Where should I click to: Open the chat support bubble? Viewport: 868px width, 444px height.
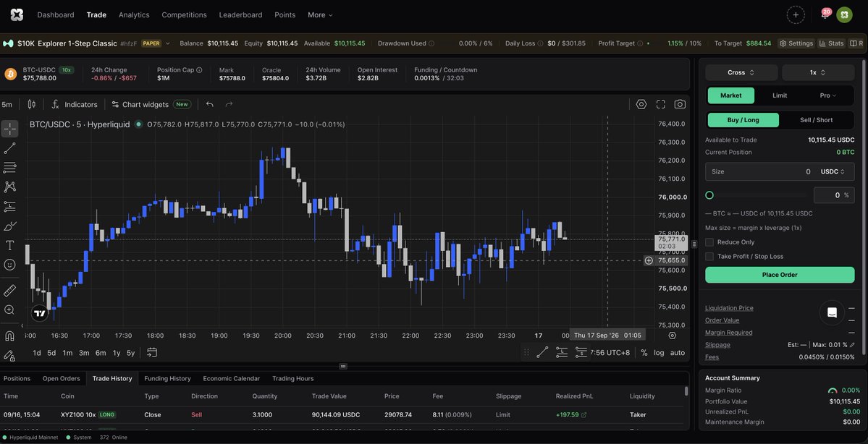[x=832, y=313]
